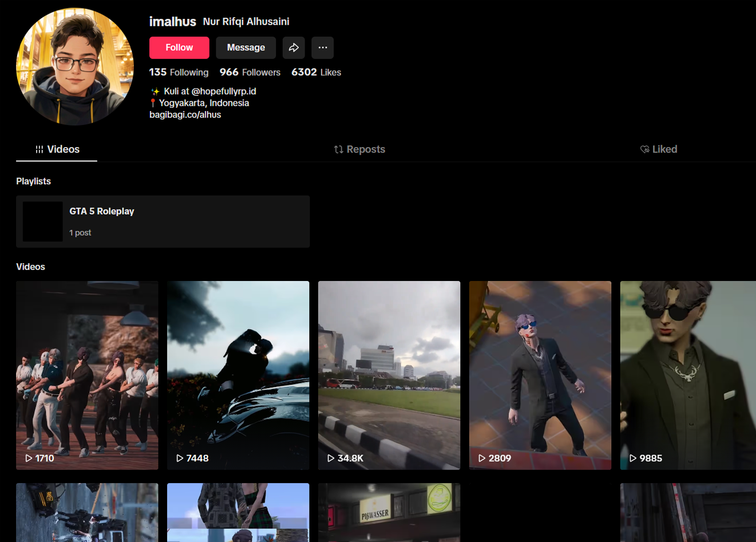
Task: Open the Liked tab
Action: tap(659, 149)
